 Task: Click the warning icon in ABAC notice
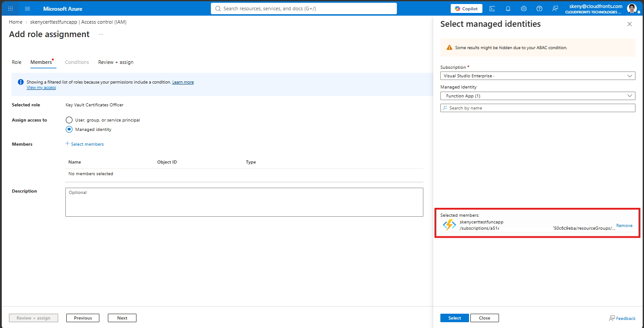[x=449, y=47]
